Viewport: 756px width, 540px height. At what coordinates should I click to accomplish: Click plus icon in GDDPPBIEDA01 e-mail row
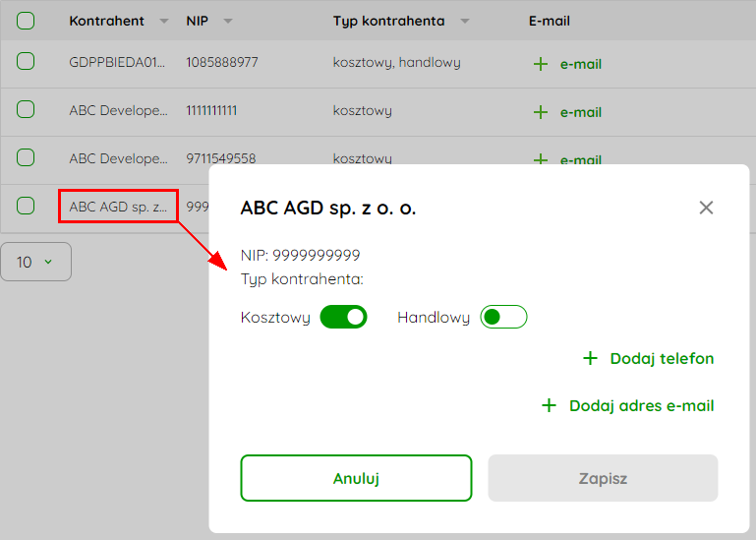(540, 64)
